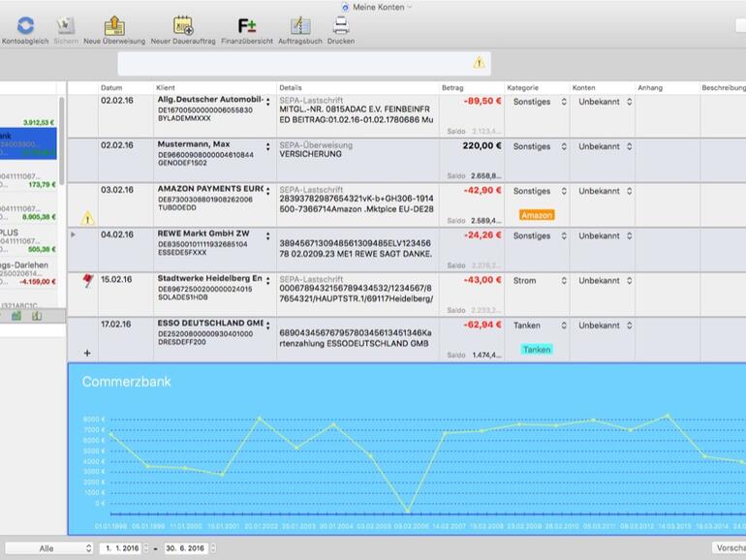
Task: Open client options for Mustermann, Max row
Action: tap(267, 146)
